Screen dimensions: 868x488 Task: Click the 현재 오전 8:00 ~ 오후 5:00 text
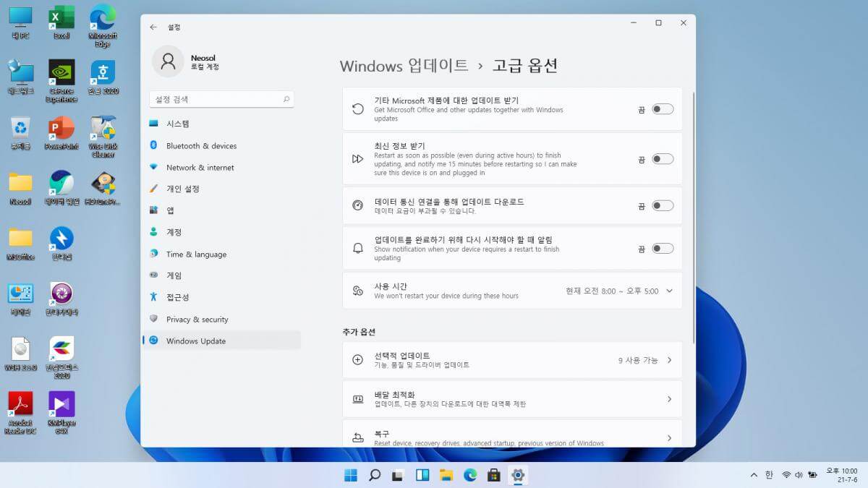click(x=612, y=291)
